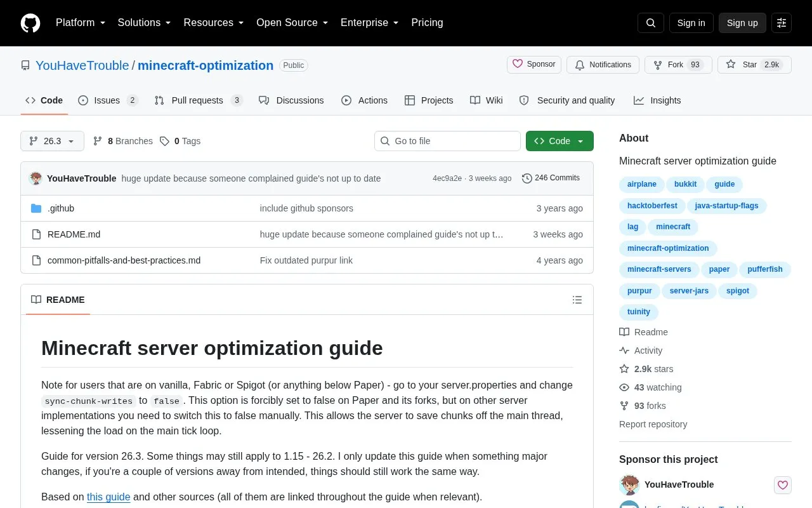812x508 pixels.
Task: Open the 26.3 branch switcher dropdown
Action: pyautogui.click(x=52, y=141)
